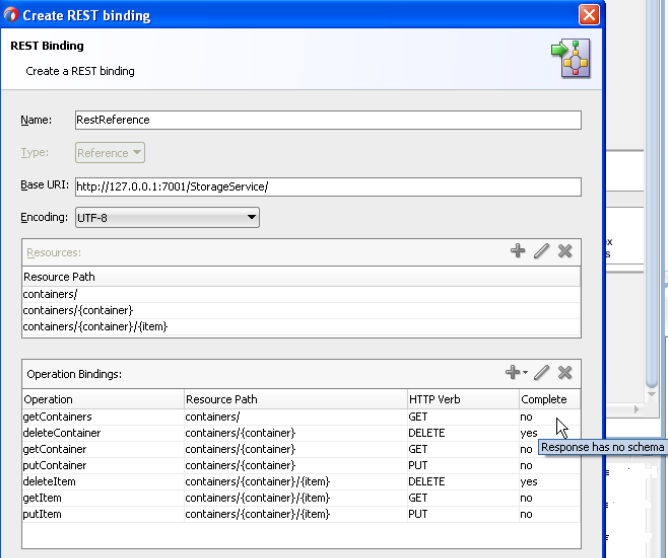Image resolution: width=668 pixels, height=558 pixels.
Task: Open the Encoding UTF-8 dropdown
Action: pyautogui.click(x=167, y=217)
